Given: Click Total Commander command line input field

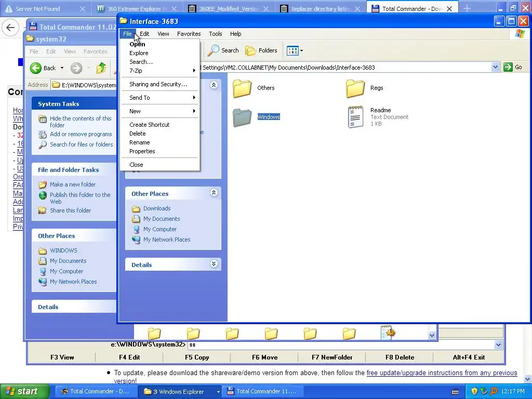Looking at the screenshot, I should pos(341,345).
